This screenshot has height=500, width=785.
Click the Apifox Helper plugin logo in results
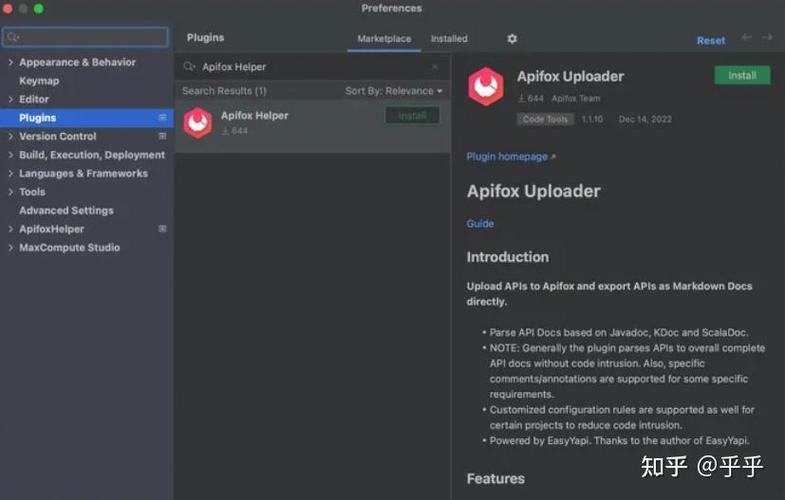point(198,123)
